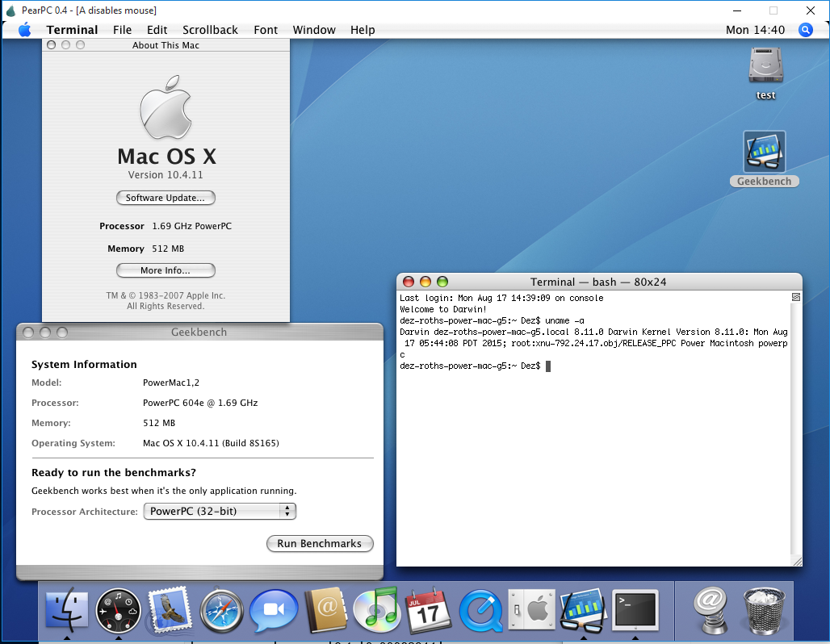This screenshot has width=830, height=644.
Task: Open the Window menu
Action: pos(314,30)
